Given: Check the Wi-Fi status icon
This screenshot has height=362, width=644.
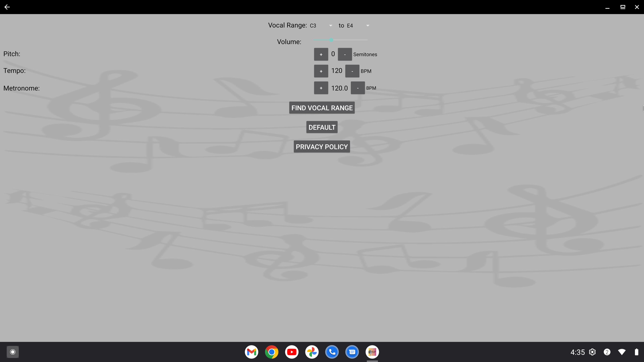Looking at the screenshot, I should point(622,352).
